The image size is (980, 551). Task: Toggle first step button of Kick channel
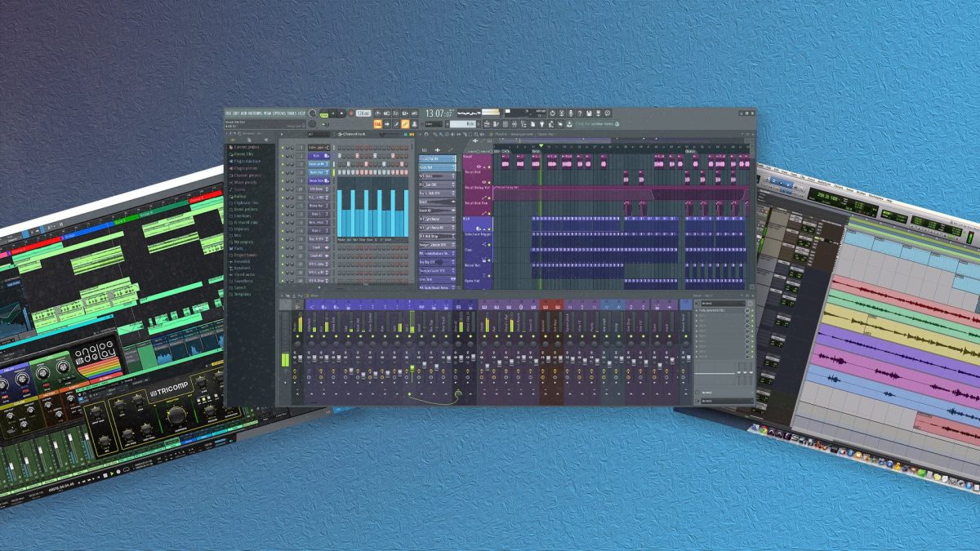coord(340,156)
